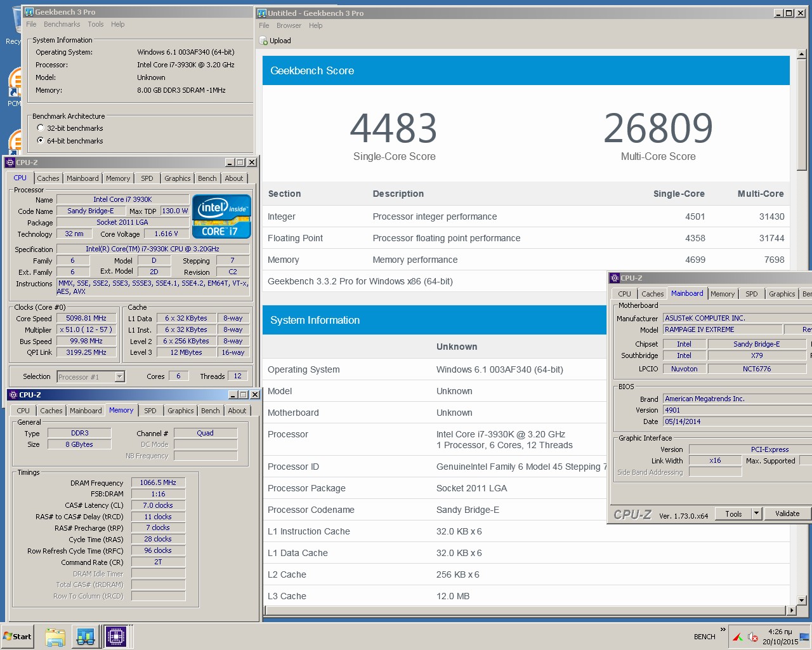Click the BIOS Version field 4901

[737, 410]
